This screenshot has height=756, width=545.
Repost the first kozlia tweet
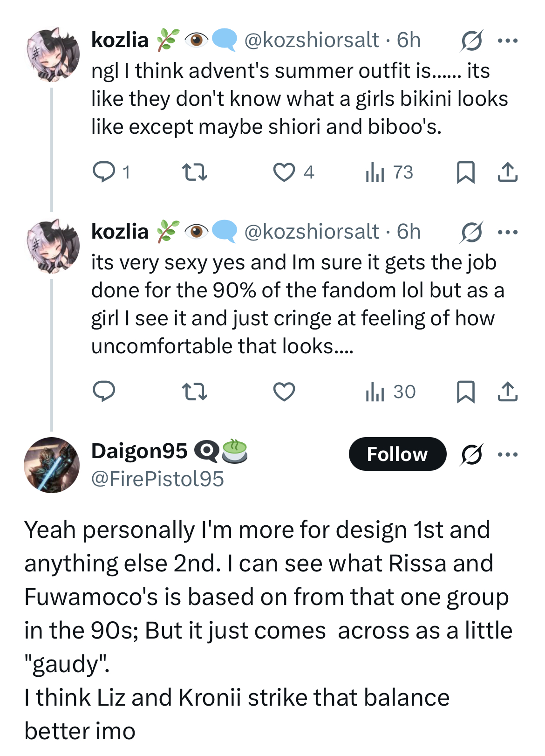194,172
